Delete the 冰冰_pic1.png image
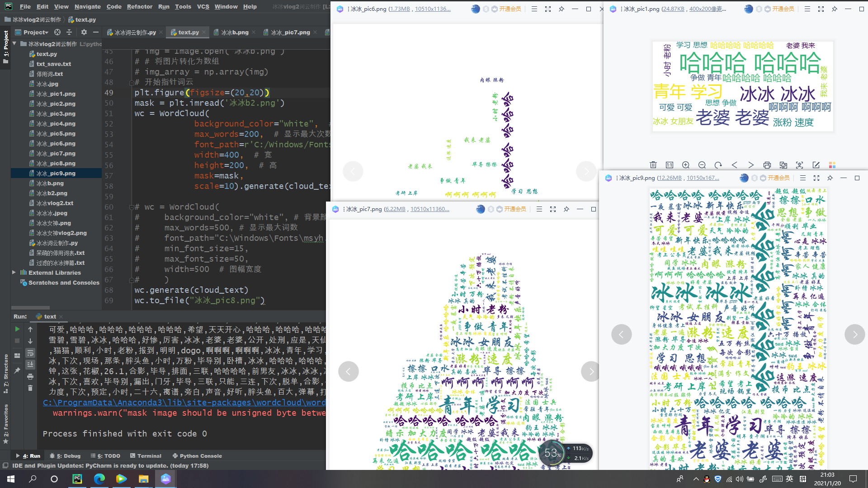Screen dimensions: 868x488 (x=653, y=165)
